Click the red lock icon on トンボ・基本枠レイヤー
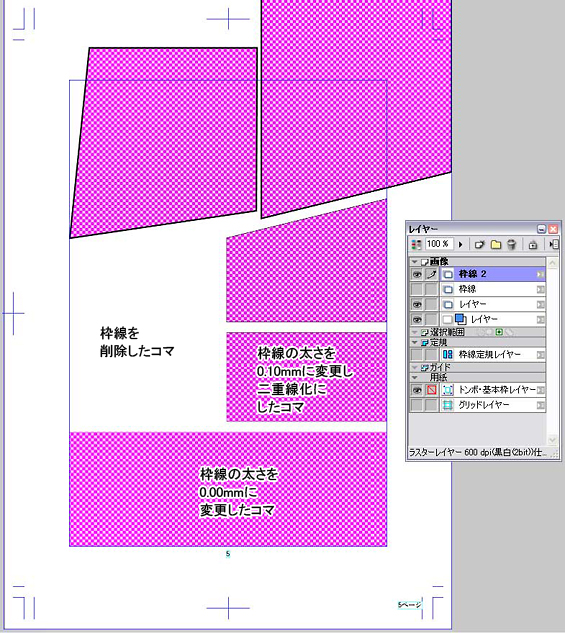Viewport: 565px width, 633px height. 431,390
